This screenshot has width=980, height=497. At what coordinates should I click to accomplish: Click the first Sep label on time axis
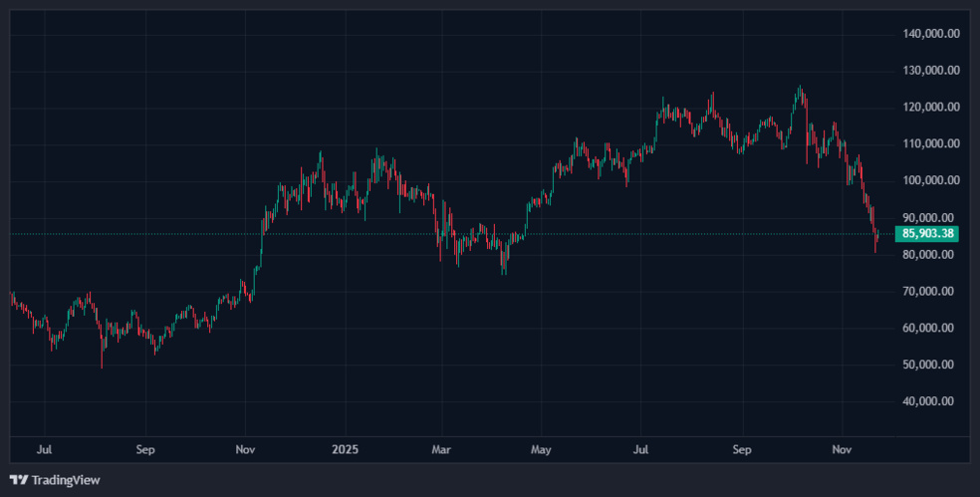145,449
